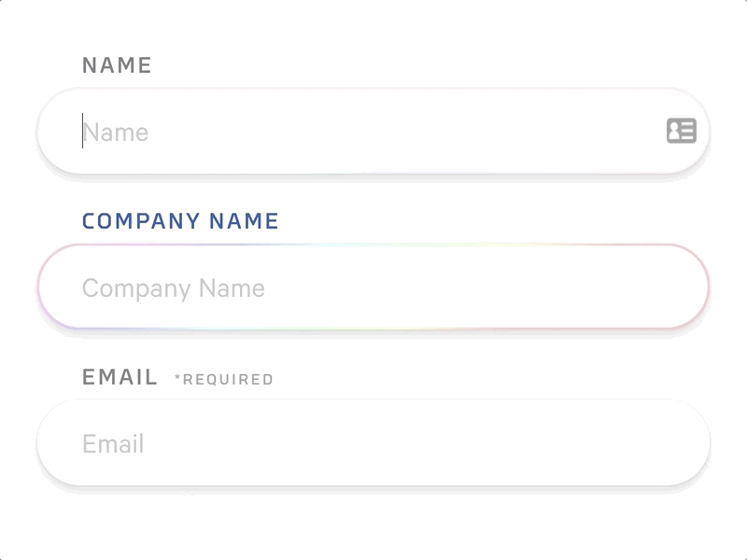Click the *REQUIRED indicator next to EMAIL

point(222,379)
